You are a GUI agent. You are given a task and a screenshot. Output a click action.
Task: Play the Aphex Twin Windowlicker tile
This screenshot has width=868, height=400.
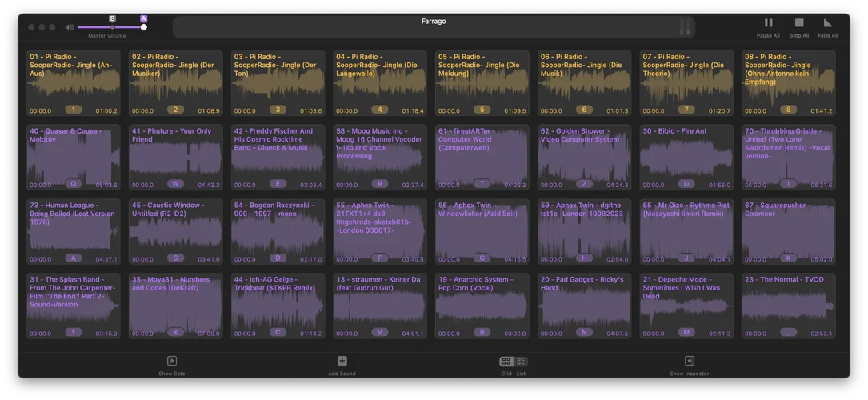482,232
